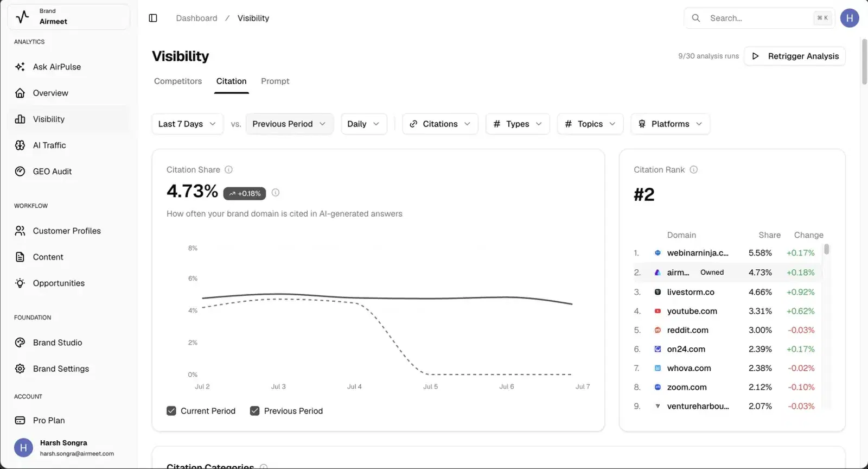This screenshot has width=868, height=469.
Task: Click the webinarninja domain favicon
Action: tap(658, 253)
